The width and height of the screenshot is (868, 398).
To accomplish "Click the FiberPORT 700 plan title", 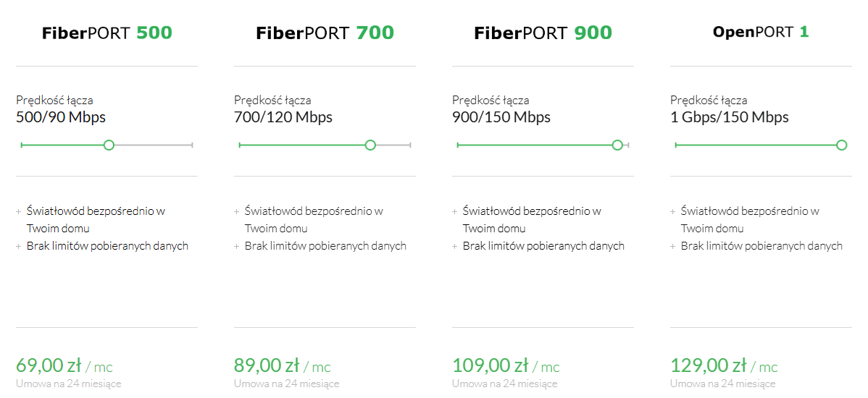I will coord(325,33).
